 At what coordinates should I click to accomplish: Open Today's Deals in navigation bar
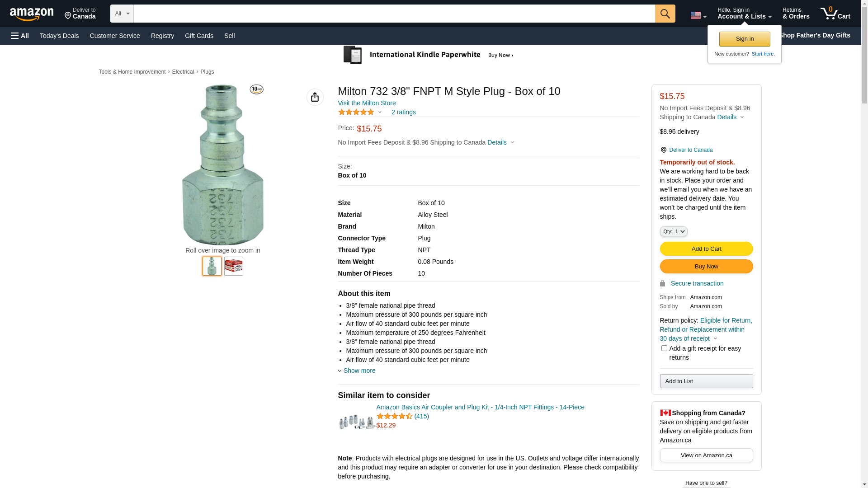[x=59, y=36]
